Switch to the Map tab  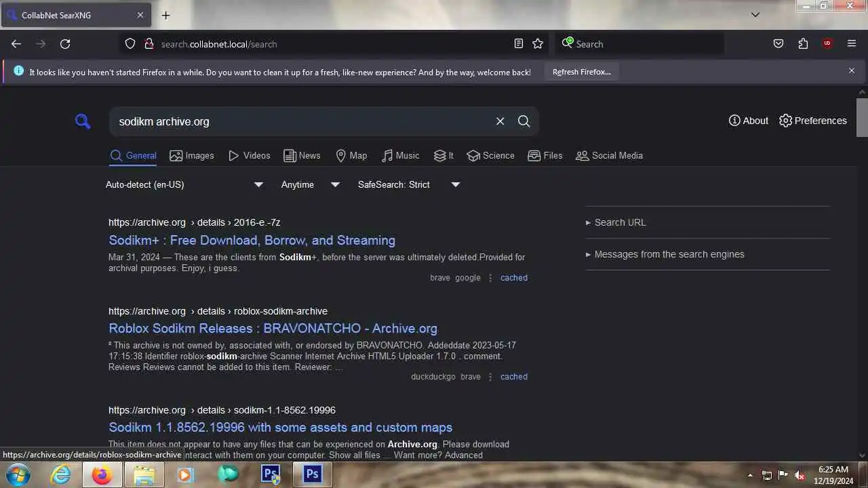point(351,156)
